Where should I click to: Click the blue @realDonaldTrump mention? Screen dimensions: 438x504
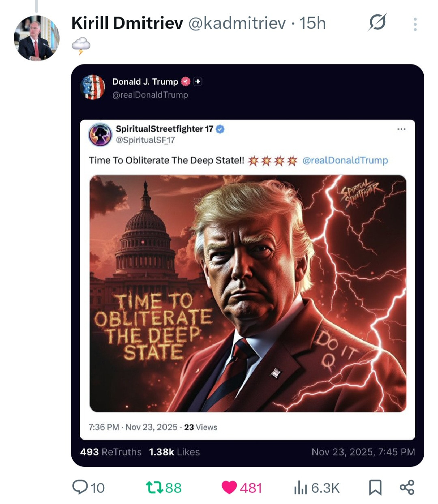(x=345, y=160)
